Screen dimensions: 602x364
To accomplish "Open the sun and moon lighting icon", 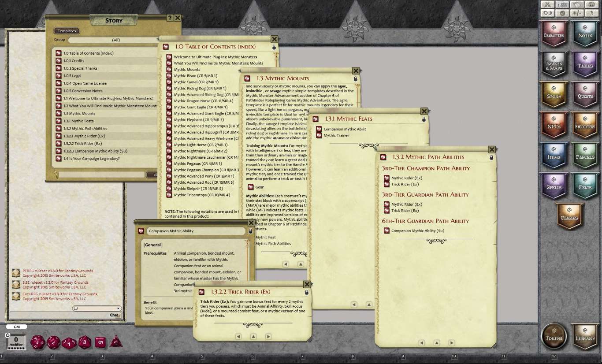I will click(548, 13).
